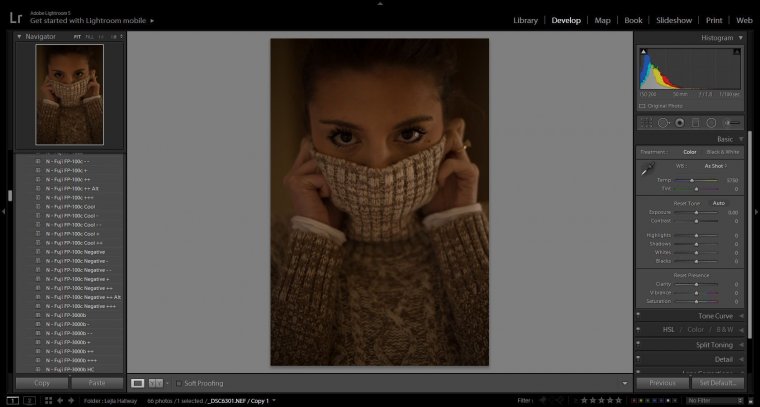Open second window display 2
This screenshot has height=407, width=760.
[30, 401]
